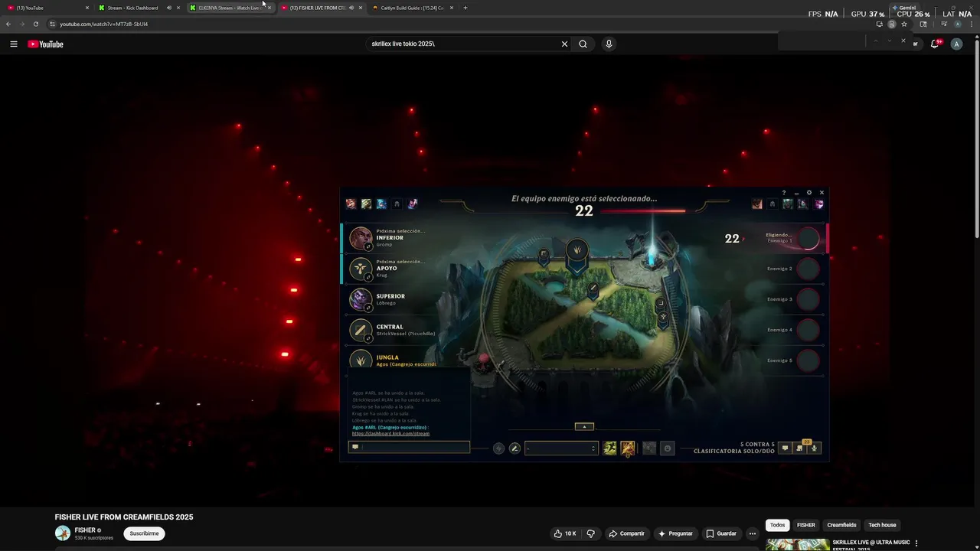Screen dimensions: 980x551
Task: Click the Preguntar button
Action: click(x=675, y=533)
